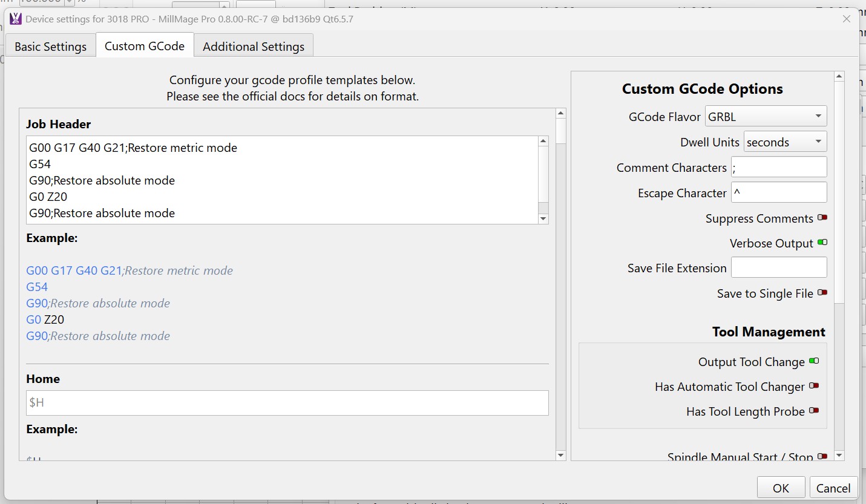
Task: Click the MillMage app icon in title bar
Action: (x=15, y=19)
